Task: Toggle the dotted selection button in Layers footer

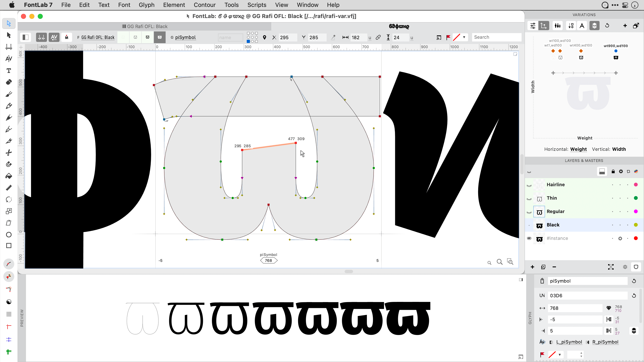Action: (636, 267)
